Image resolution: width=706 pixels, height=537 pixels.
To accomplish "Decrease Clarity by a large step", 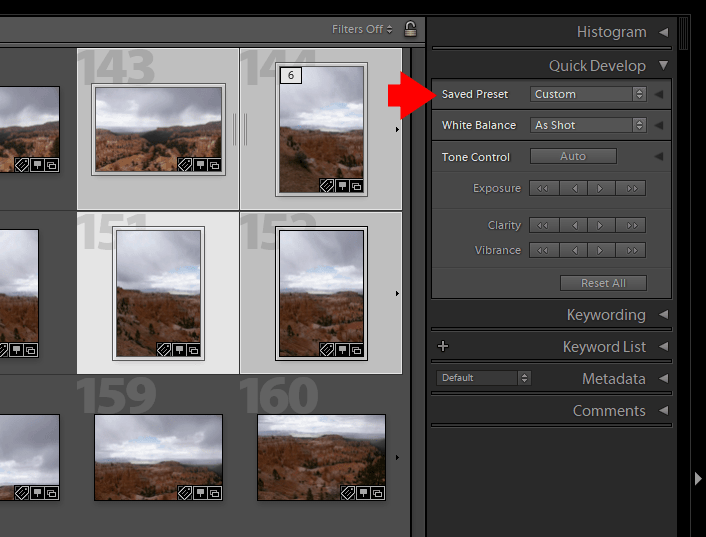I will (x=544, y=225).
